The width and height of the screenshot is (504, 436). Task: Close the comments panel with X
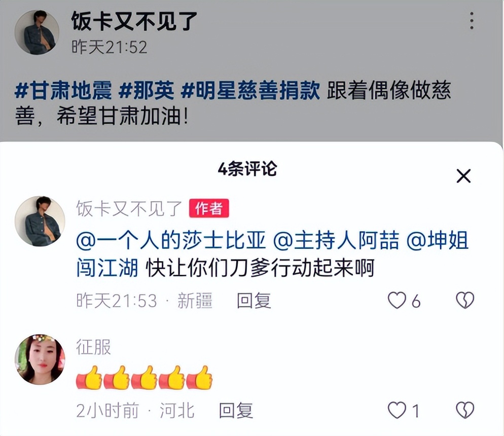tap(463, 176)
